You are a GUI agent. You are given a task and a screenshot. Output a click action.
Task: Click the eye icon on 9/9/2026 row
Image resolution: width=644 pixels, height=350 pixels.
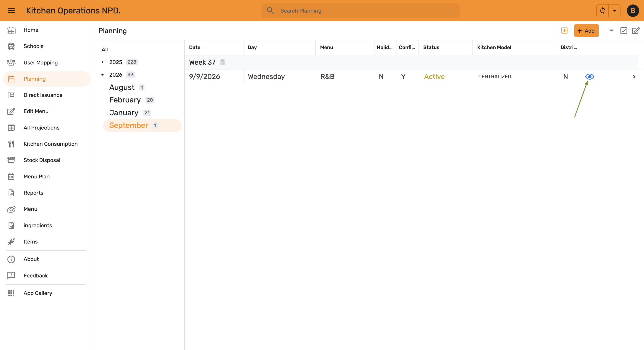590,76
